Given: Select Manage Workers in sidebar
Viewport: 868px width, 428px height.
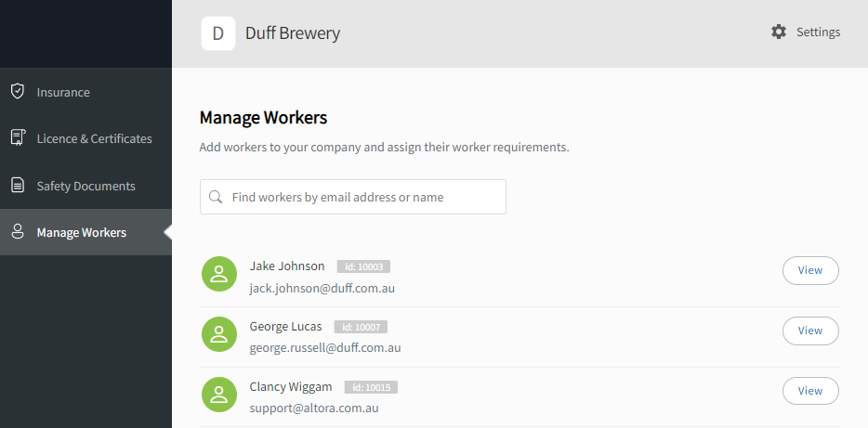Looking at the screenshot, I should tap(81, 232).
